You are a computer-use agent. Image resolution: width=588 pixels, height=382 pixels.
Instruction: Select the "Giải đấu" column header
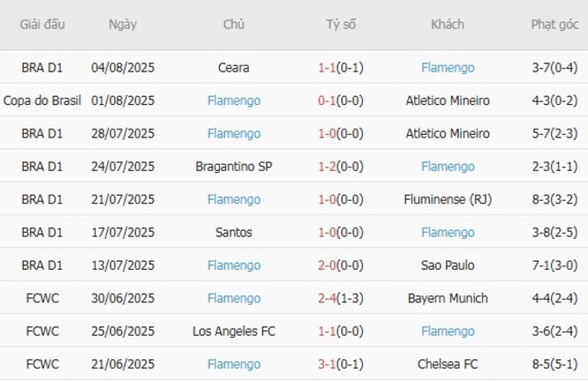tap(42, 24)
